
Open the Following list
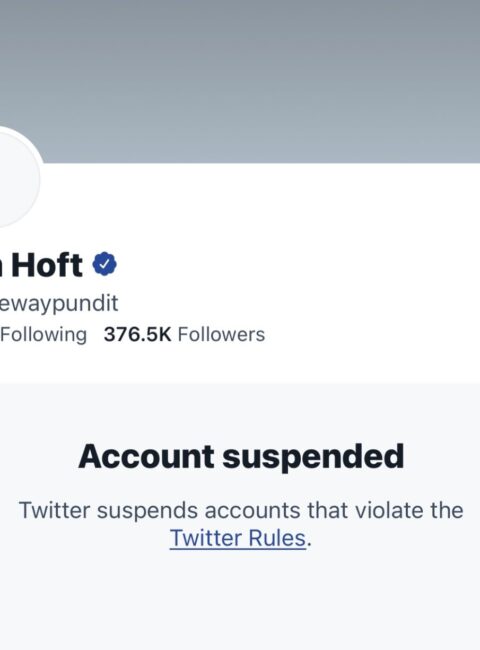[44, 335]
